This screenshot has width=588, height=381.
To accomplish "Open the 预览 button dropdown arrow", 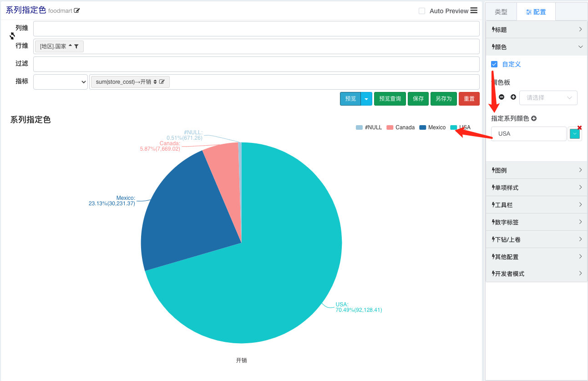I will [x=366, y=99].
